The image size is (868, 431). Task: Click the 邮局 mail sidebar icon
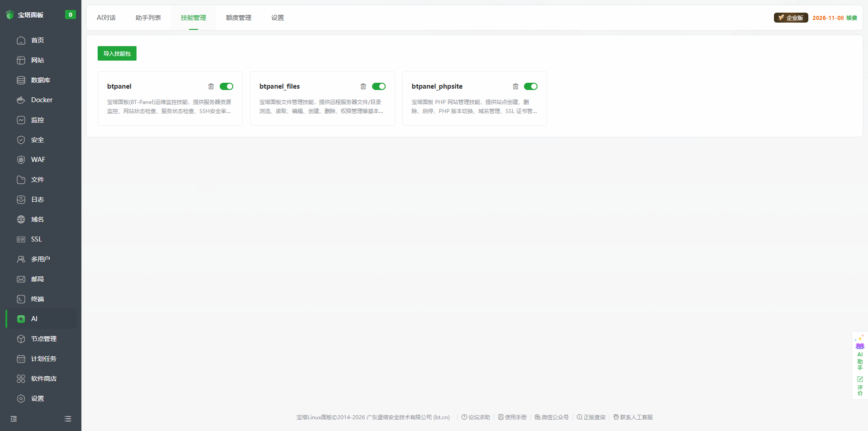pos(21,279)
